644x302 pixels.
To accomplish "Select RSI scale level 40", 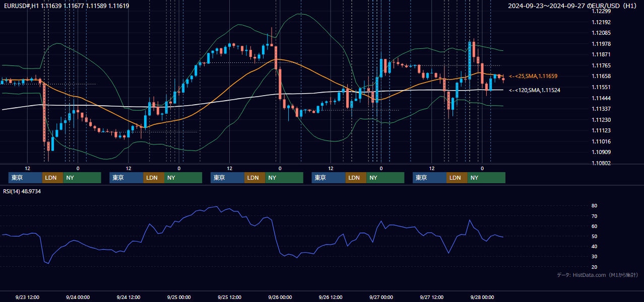I will click(x=595, y=246).
